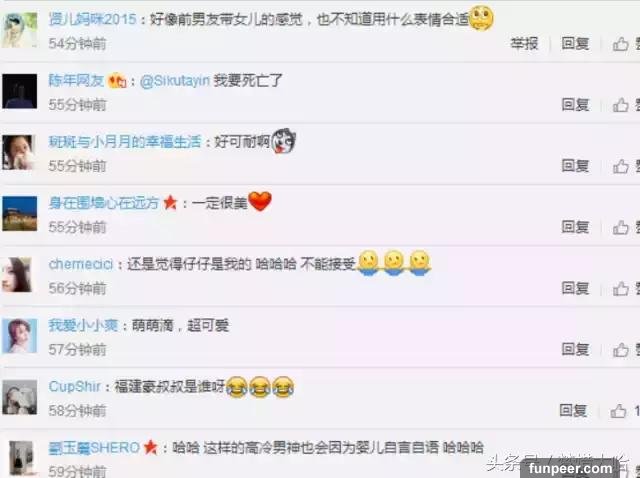Click CupShir's avatar thumbnail
Viewport: 640px width, 478px height.
20,397
